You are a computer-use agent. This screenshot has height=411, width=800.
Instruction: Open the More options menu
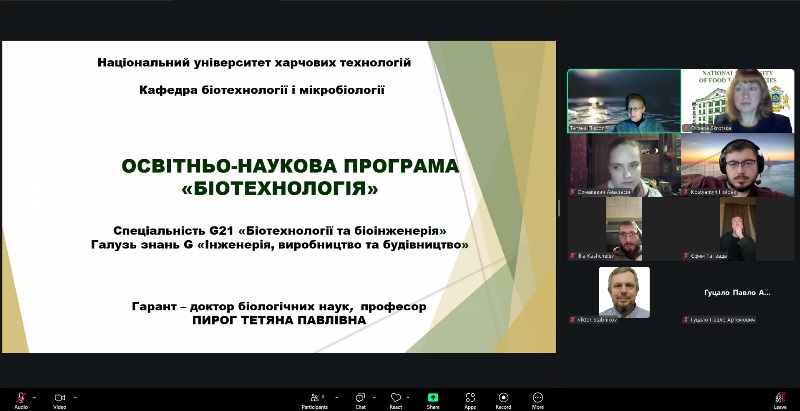pyautogui.click(x=538, y=397)
